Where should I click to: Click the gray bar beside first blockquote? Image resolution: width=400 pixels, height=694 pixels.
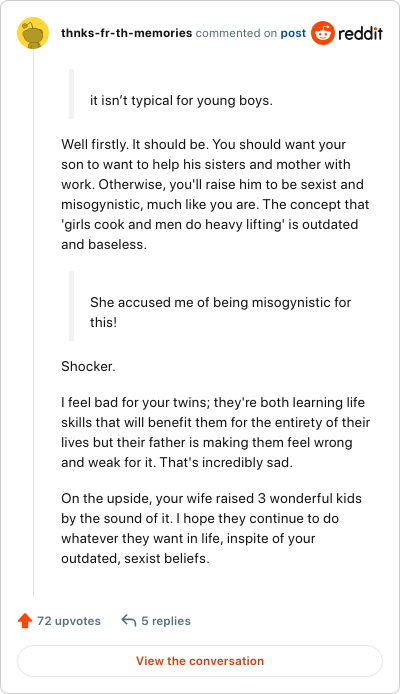pyautogui.click(x=71, y=94)
